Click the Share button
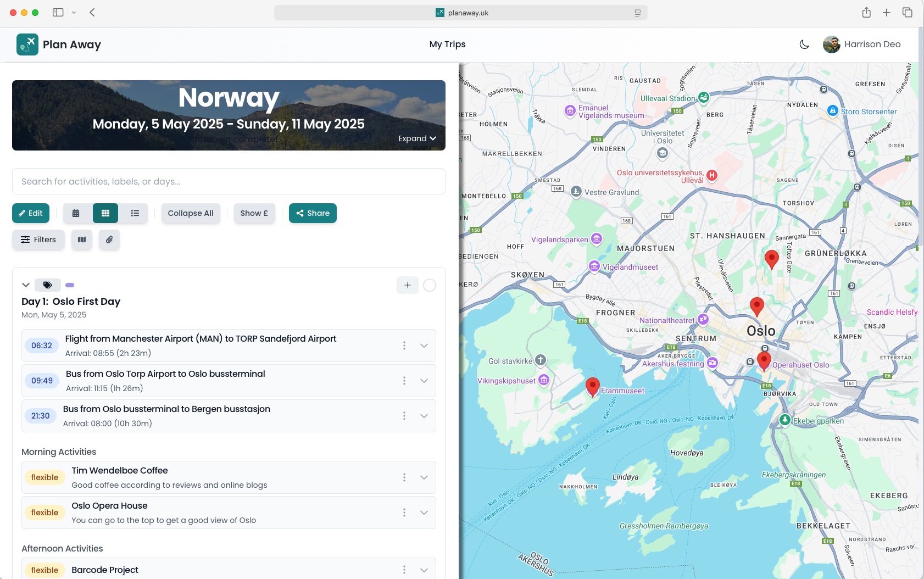 tap(313, 213)
